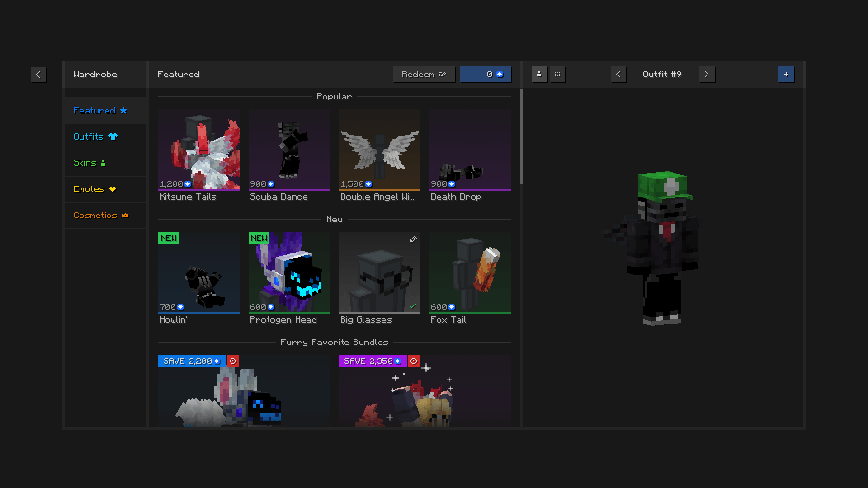
Task: Toggle the equipped checkmark on Big Glasses
Action: 413,306
